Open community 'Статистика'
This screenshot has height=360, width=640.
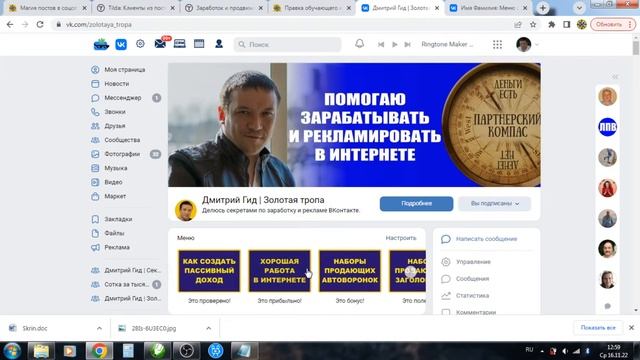(472, 296)
